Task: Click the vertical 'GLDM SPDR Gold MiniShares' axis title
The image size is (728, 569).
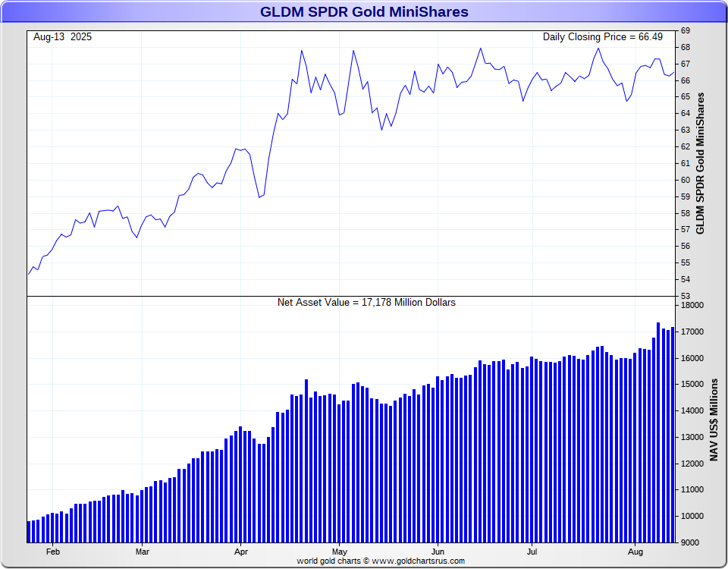Action: 700,164
